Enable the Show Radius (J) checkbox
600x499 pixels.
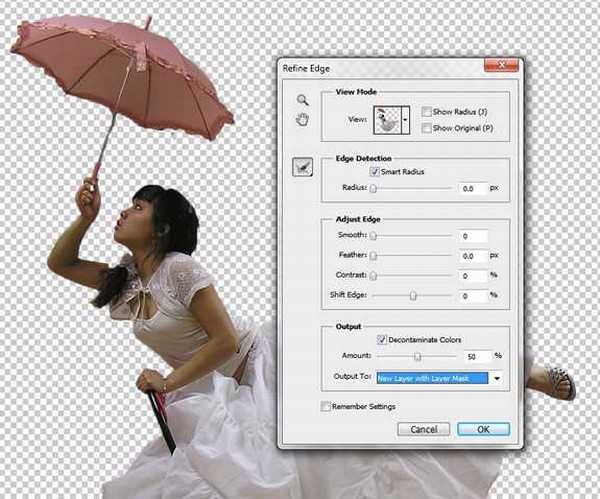428,112
